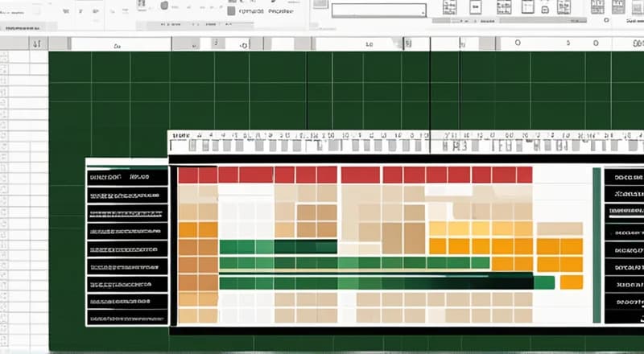Click the last red header cell on the right
644x354 pixels.
point(524,175)
